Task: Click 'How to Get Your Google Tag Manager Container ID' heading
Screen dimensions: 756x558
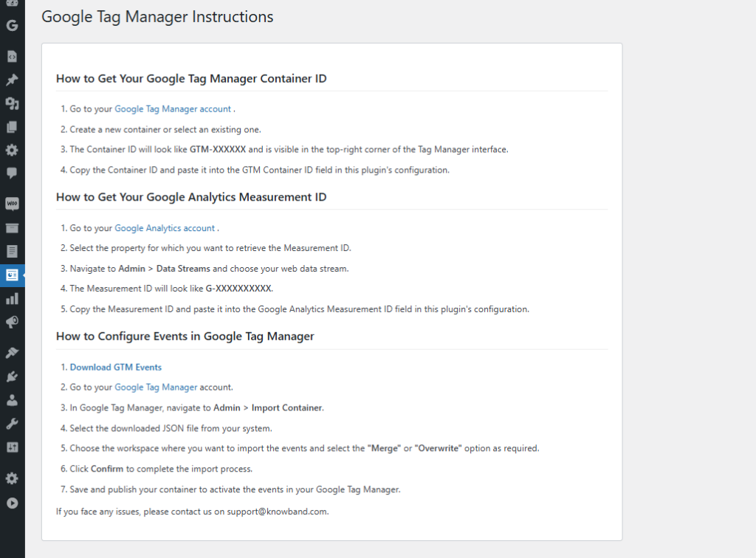Action: click(x=191, y=78)
